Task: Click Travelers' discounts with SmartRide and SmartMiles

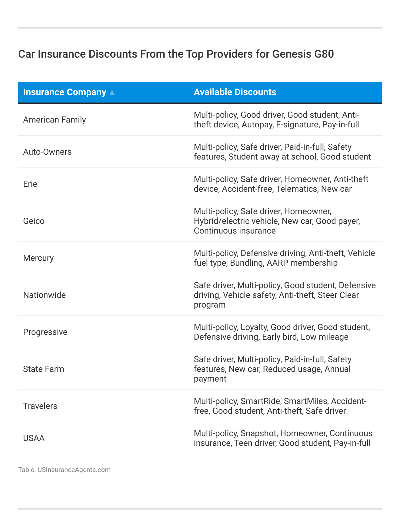Action: [280, 406]
